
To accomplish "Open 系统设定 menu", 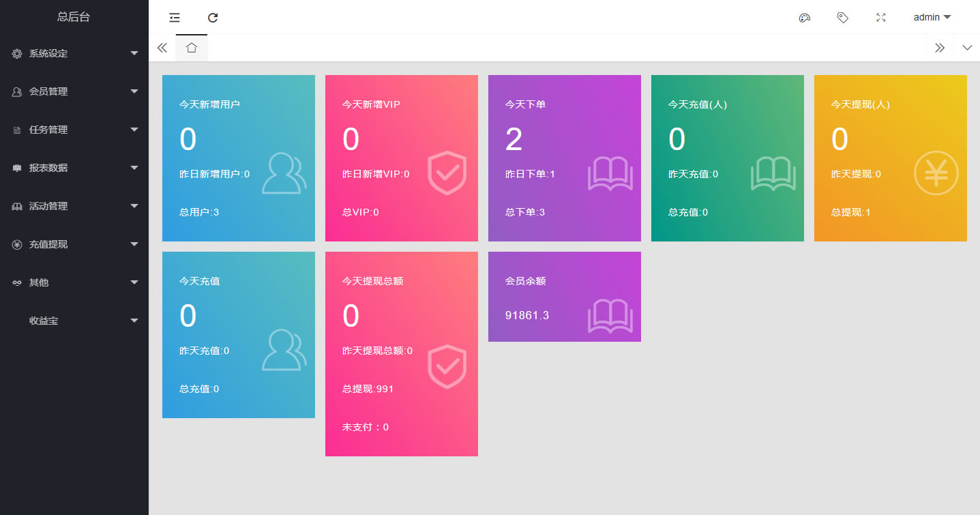I will tap(74, 53).
